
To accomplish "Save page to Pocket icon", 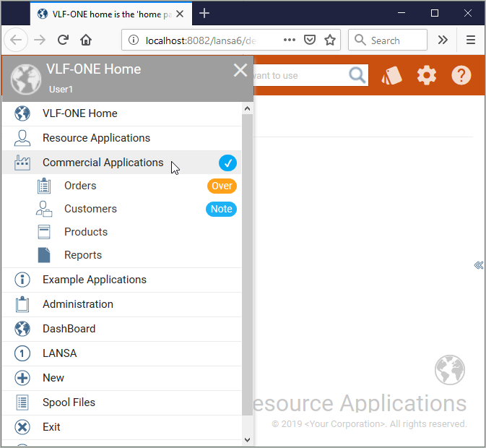I will [x=310, y=40].
